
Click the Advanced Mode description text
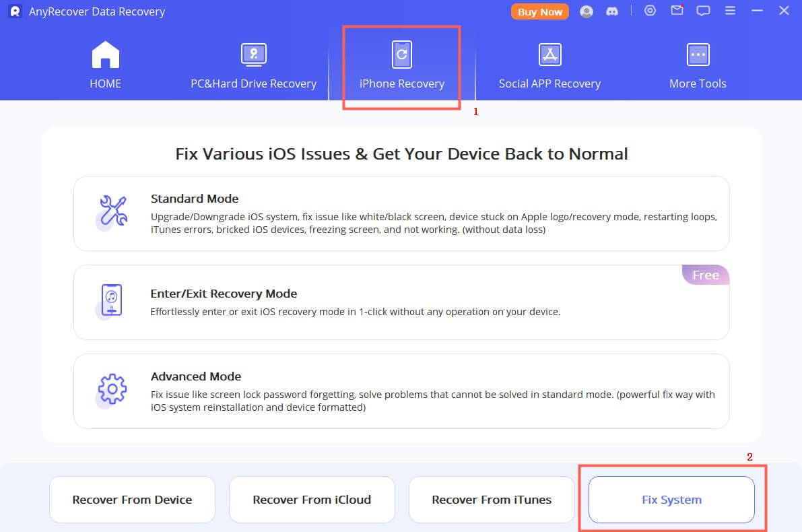[x=433, y=401]
